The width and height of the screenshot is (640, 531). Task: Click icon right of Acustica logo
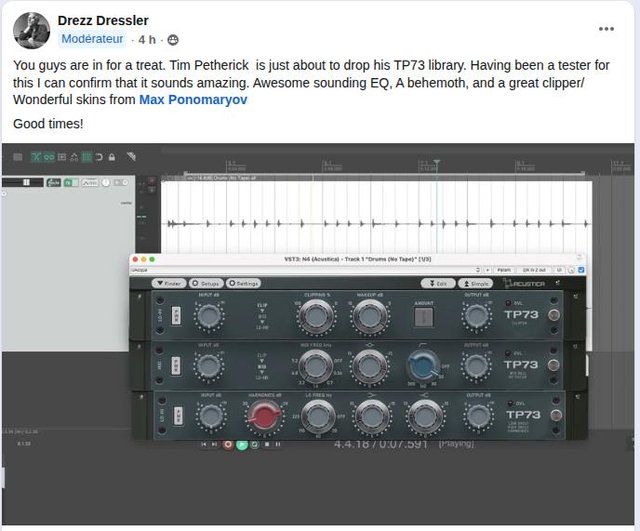pyautogui.click(x=558, y=282)
